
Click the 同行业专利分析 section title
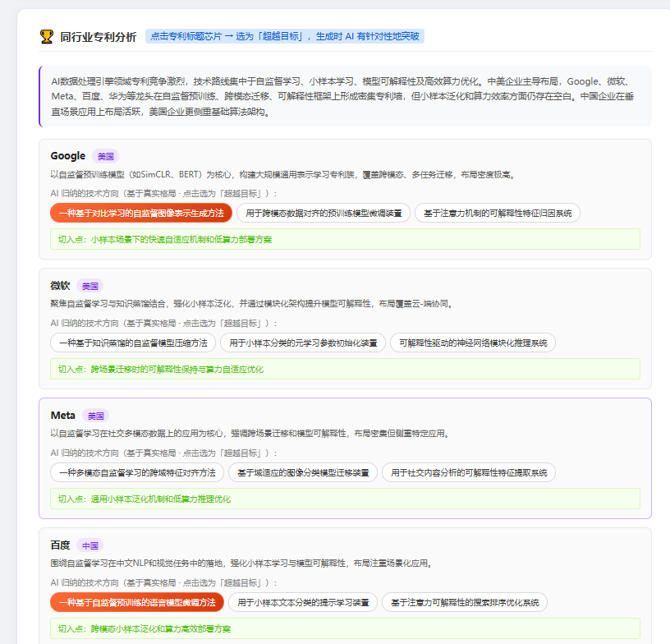point(99,37)
